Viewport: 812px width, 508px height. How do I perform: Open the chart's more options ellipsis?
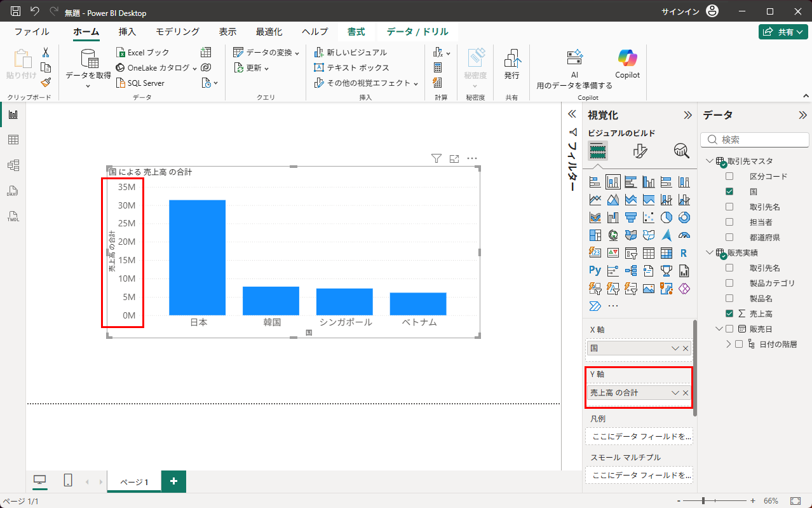[472, 158]
